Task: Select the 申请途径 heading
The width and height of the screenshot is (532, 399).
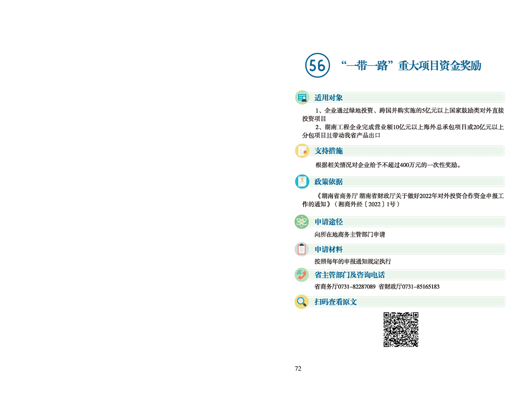Action: [x=328, y=222]
